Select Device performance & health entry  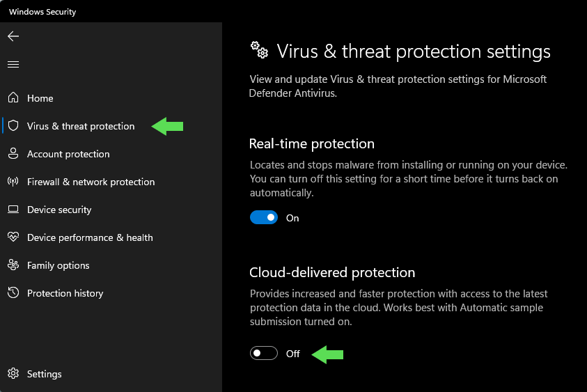tap(90, 237)
